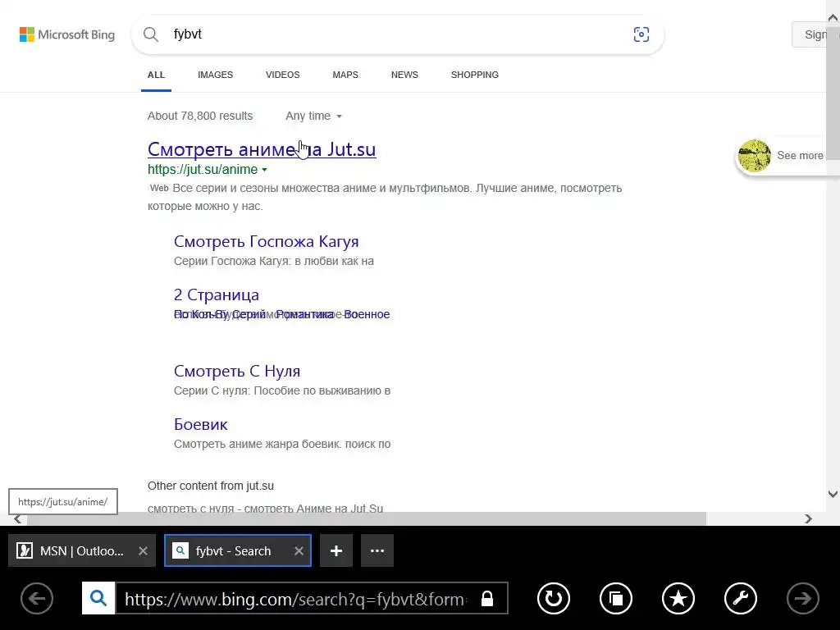Viewport: 840px width, 630px height.
Task: Expand the Any time filter dropdown
Action: click(313, 116)
